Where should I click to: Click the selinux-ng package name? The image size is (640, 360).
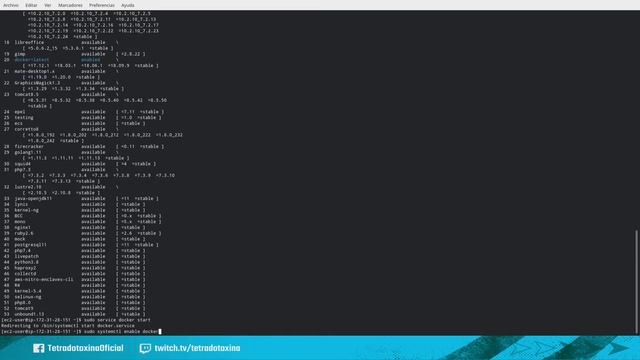[x=28, y=297]
